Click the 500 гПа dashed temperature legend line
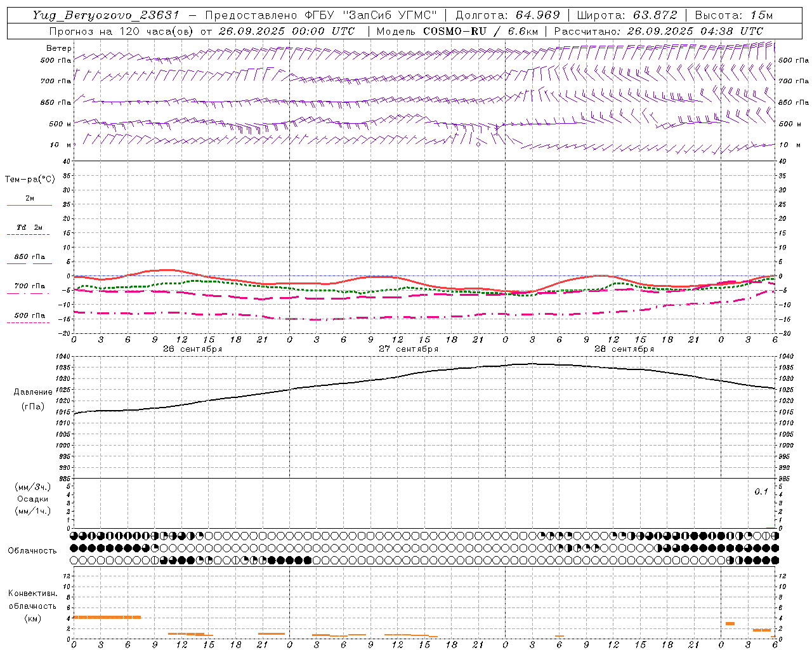The image size is (812, 650). (29, 322)
